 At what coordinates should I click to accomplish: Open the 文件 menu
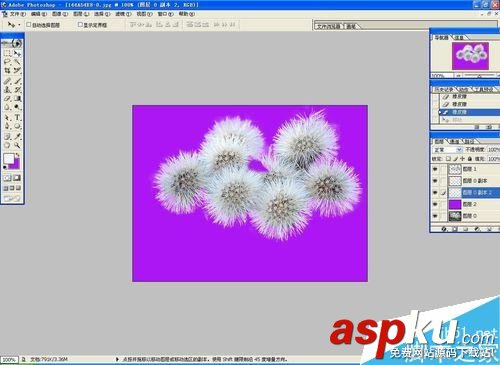[17, 14]
